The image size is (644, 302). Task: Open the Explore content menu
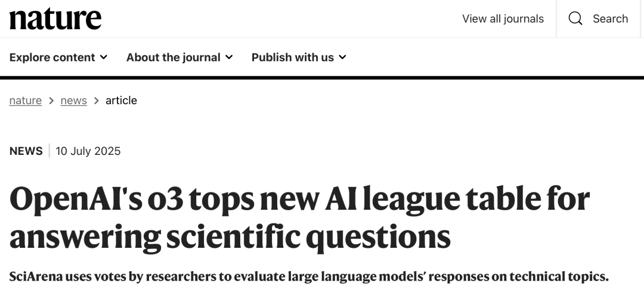(x=52, y=57)
